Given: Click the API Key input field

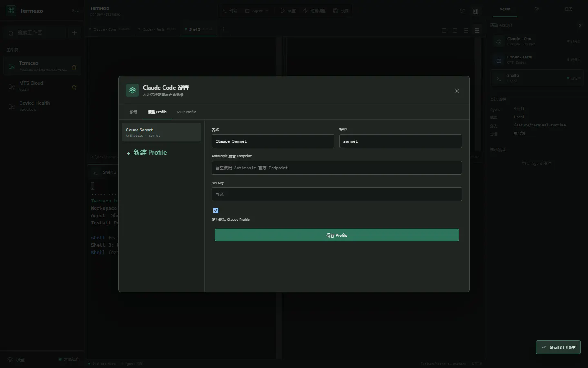Looking at the screenshot, I should (x=336, y=194).
